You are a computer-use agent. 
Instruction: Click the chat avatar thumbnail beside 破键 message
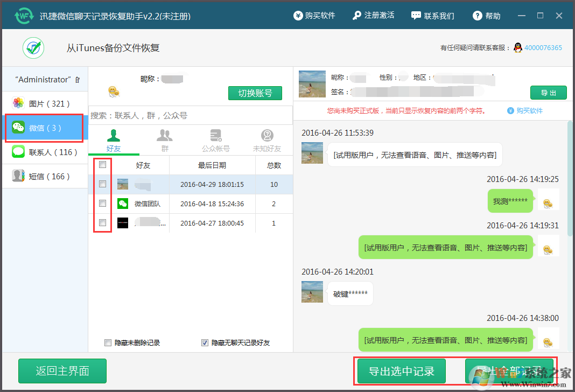(x=312, y=293)
